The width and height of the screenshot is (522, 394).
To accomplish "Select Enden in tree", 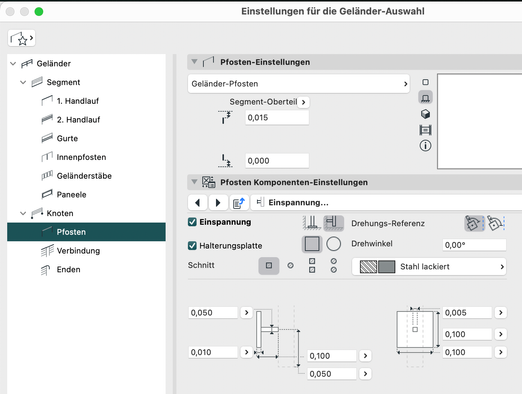I will (68, 269).
